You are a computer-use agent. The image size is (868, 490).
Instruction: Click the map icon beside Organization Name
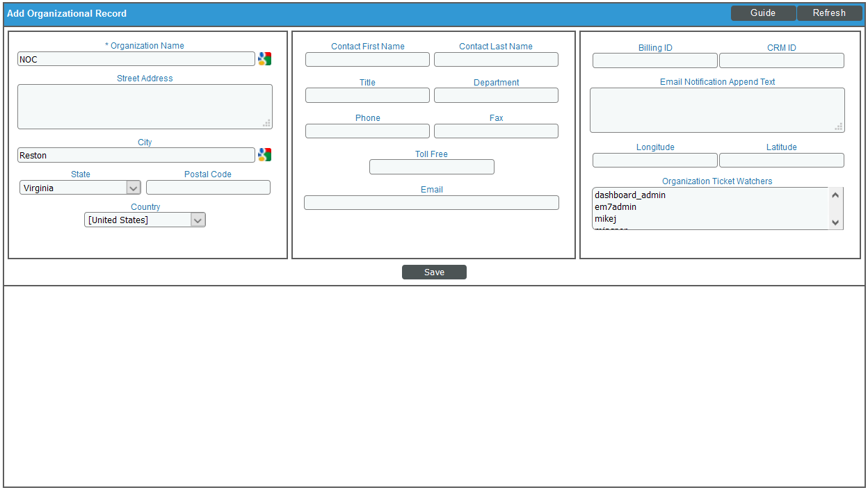coord(264,59)
